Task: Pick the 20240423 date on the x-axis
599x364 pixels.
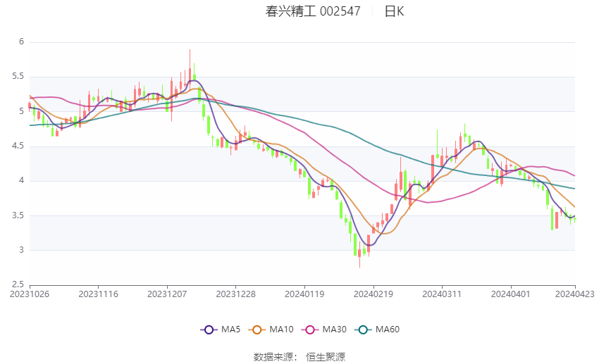Action: tap(575, 293)
